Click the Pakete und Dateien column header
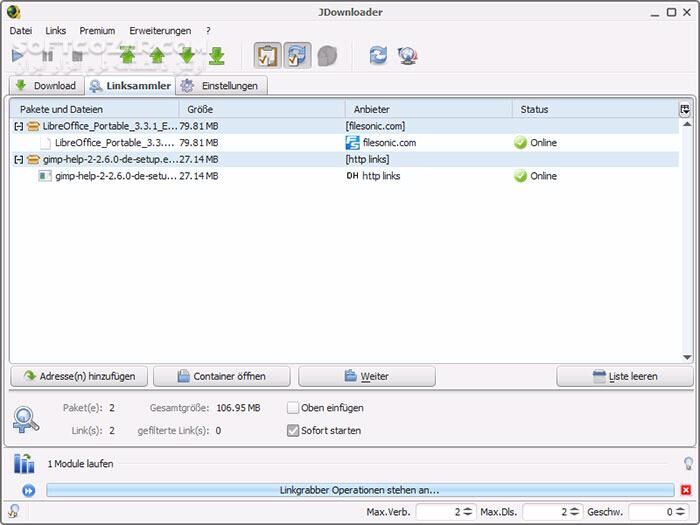This screenshot has height=525, width=700. (95, 109)
